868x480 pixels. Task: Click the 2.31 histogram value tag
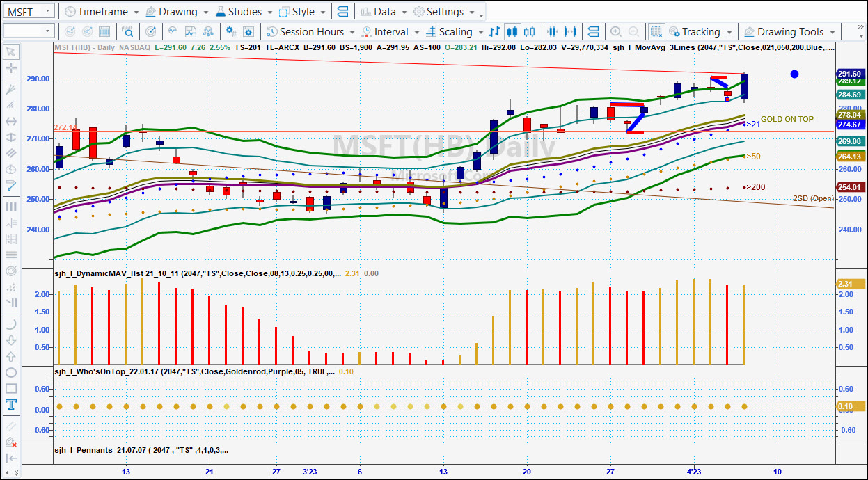(849, 284)
